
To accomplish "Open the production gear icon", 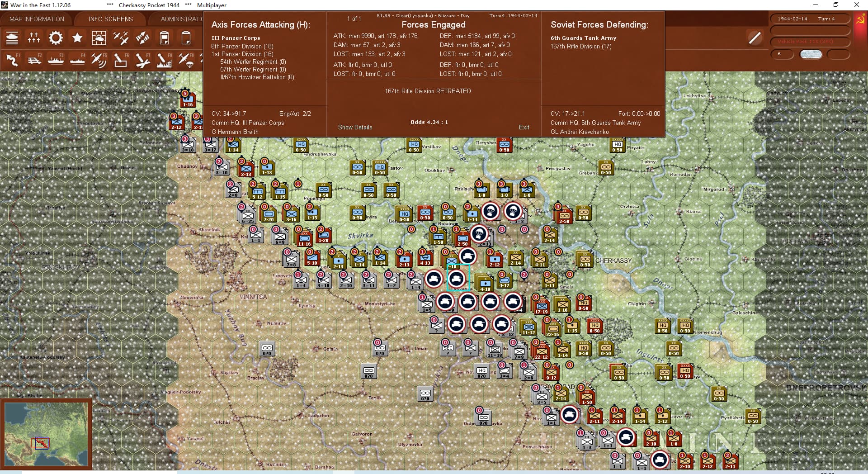I will coord(56,38).
